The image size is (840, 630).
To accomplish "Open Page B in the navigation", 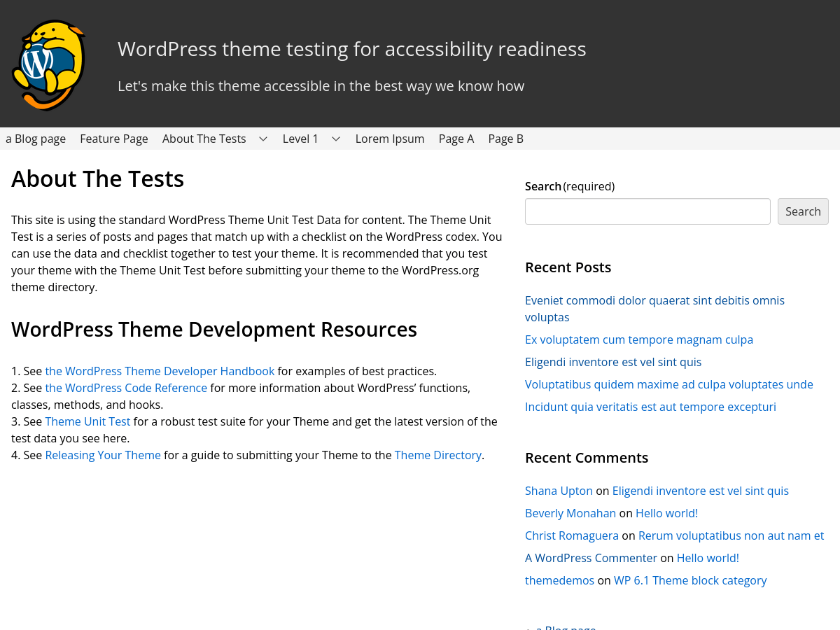I will 506,139.
